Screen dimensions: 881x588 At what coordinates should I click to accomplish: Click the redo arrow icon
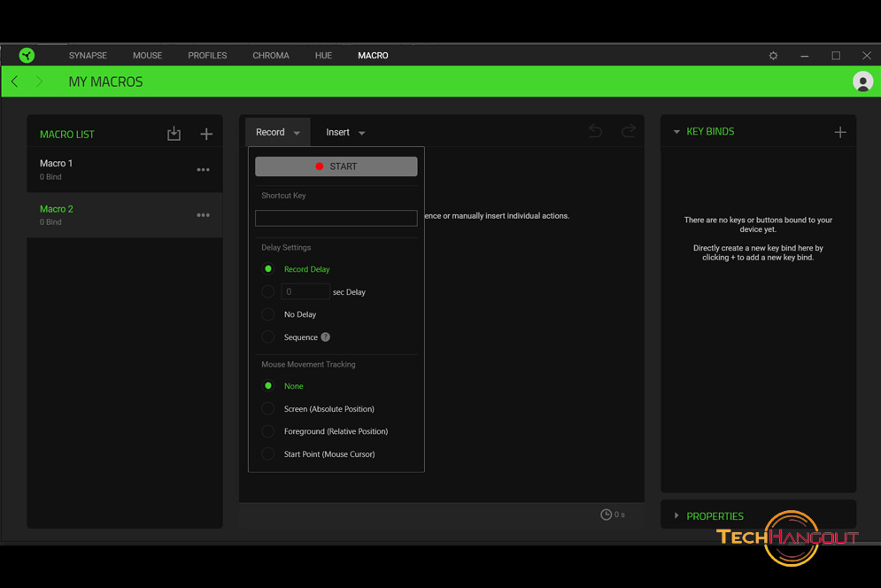click(628, 132)
